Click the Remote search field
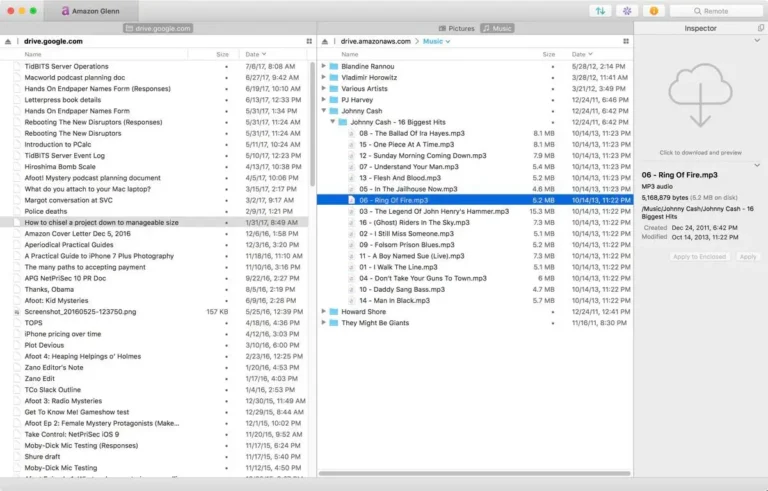The height and width of the screenshot is (491, 768). (x=716, y=11)
